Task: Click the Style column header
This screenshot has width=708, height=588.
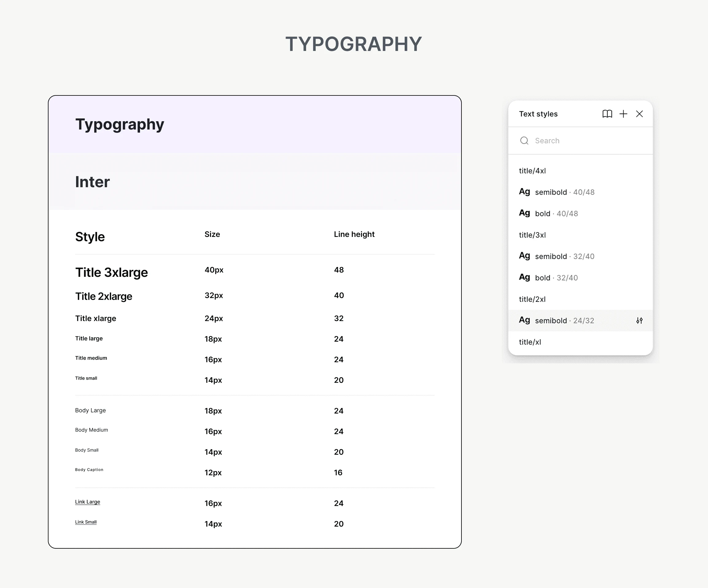Action: click(90, 237)
